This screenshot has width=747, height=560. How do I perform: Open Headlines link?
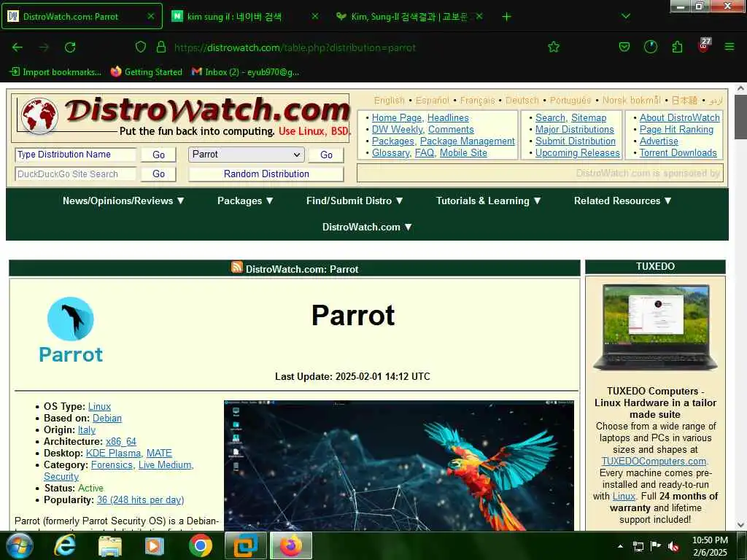[x=448, y=117]
